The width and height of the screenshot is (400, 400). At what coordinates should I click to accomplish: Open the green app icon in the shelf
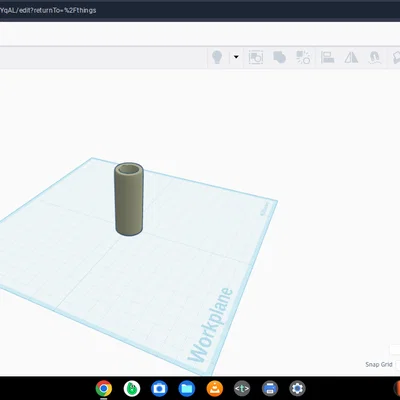pyautogui.click(x=132, y=388)
